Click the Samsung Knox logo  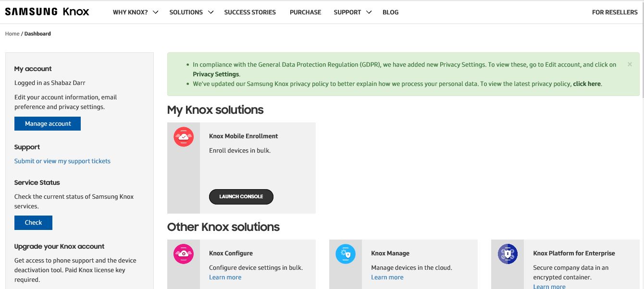[x=47, y=12]
